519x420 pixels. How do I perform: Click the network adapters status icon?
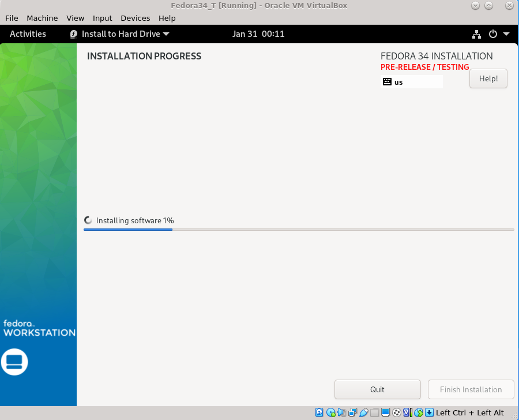pyautogui.click(x=352, y=412)
